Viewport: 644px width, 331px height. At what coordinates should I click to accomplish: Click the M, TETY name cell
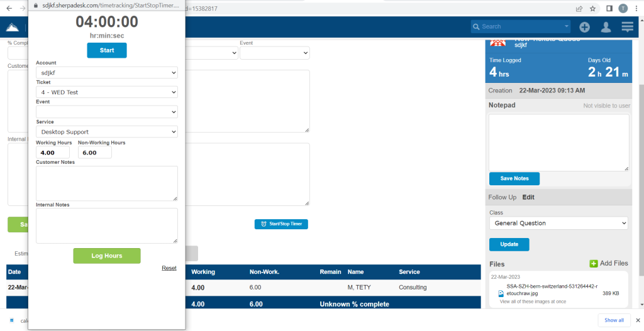tap(359, 288)
